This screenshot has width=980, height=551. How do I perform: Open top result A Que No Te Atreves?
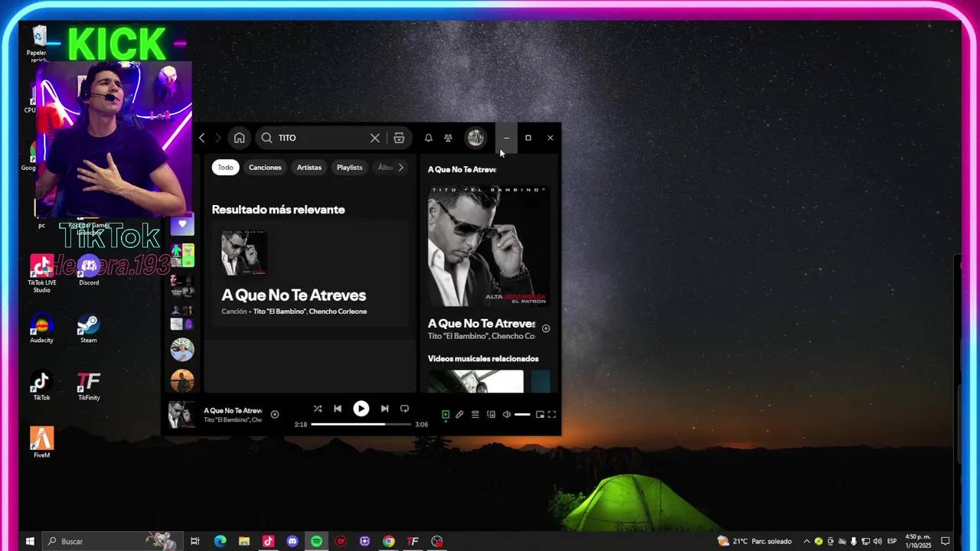pyautogui.click(x=310, y=275)
